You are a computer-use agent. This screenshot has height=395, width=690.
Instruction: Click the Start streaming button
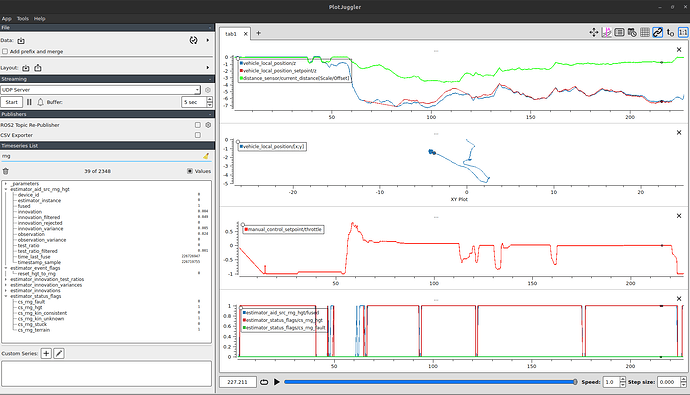click(11, 102)
